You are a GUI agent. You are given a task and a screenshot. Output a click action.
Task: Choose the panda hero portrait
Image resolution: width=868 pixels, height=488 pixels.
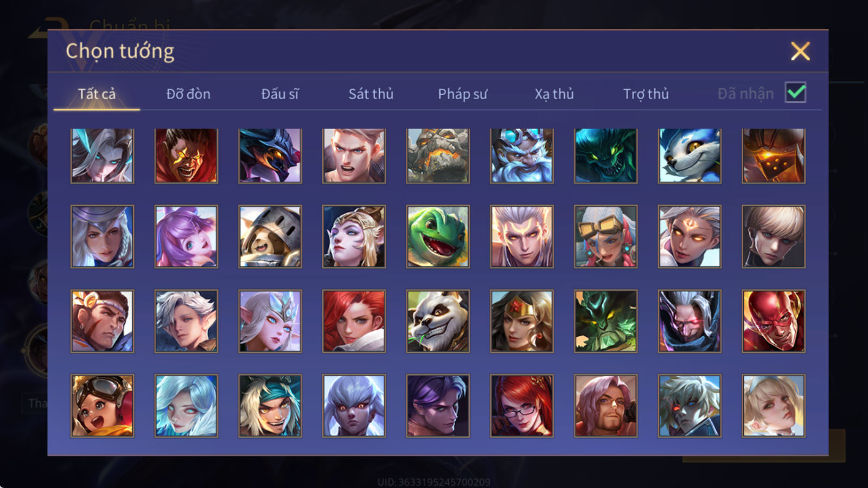(438, 321)
